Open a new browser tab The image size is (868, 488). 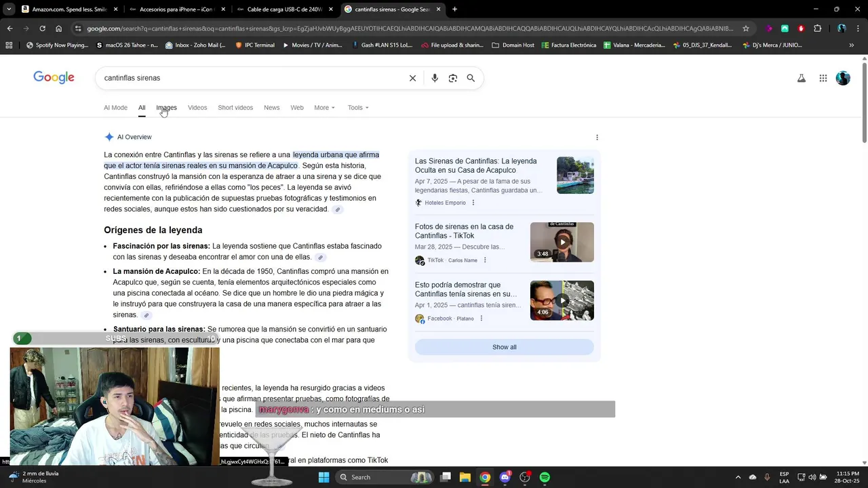(454, 9)
